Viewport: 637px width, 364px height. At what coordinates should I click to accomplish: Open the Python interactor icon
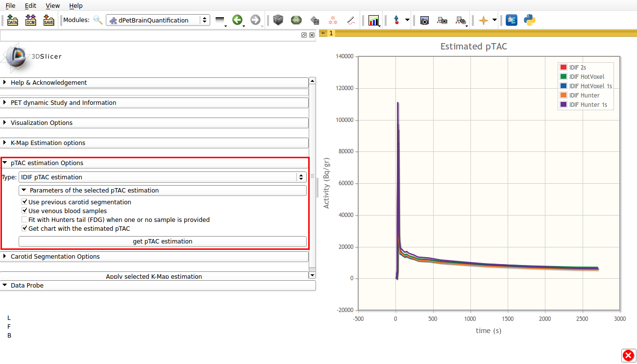tap(529, 20)
